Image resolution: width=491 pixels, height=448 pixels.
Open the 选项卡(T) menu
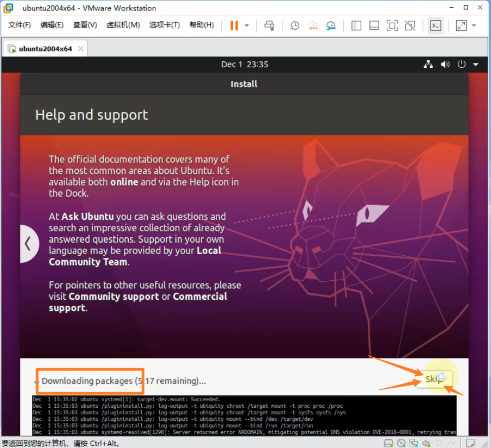[165, 25]
